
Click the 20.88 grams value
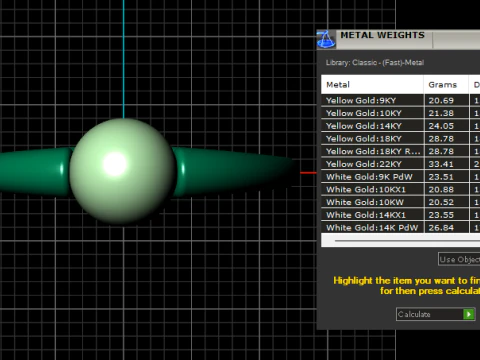tap(441, 189)
